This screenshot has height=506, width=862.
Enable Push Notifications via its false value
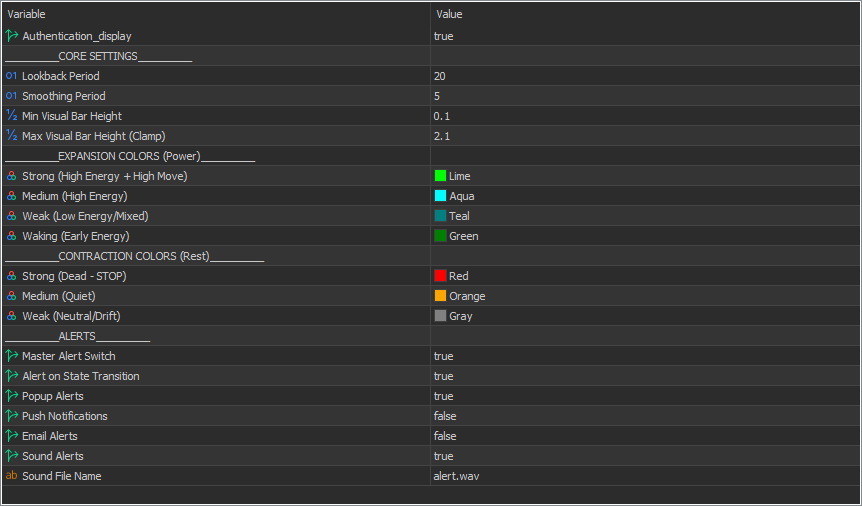pyautogui.click(x=445, y=416)
